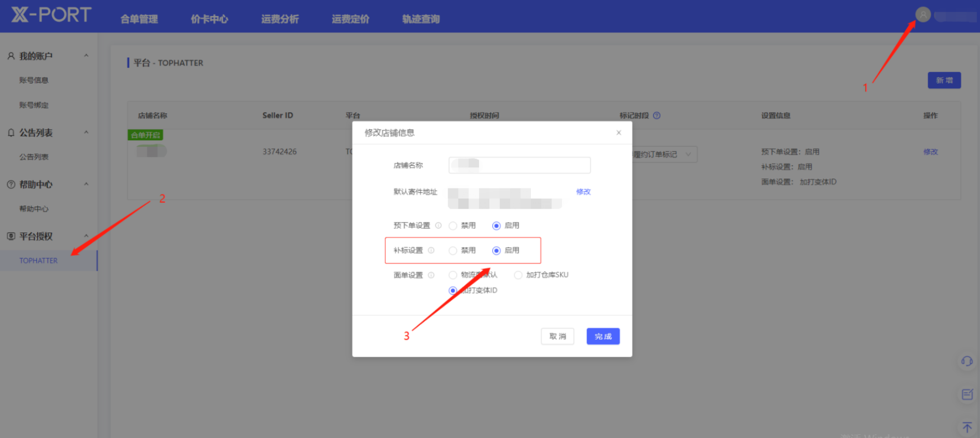This screenshot has height=438, width=980.
Task: Open the user avatar icon
Action: (923, 14)
